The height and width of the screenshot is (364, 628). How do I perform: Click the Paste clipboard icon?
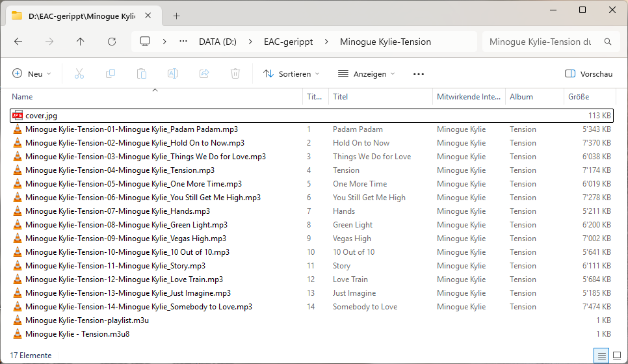click(x=142, y=74)
